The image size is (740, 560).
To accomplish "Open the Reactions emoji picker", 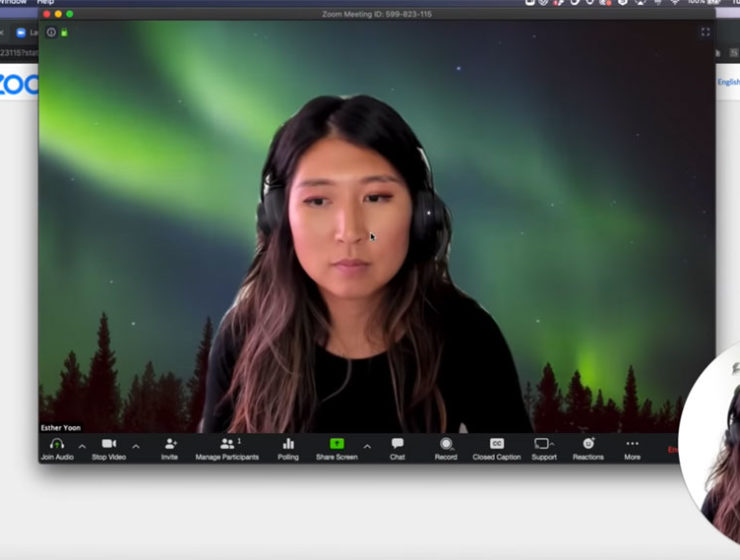I will pyautogui.click(x=588, y=444).
